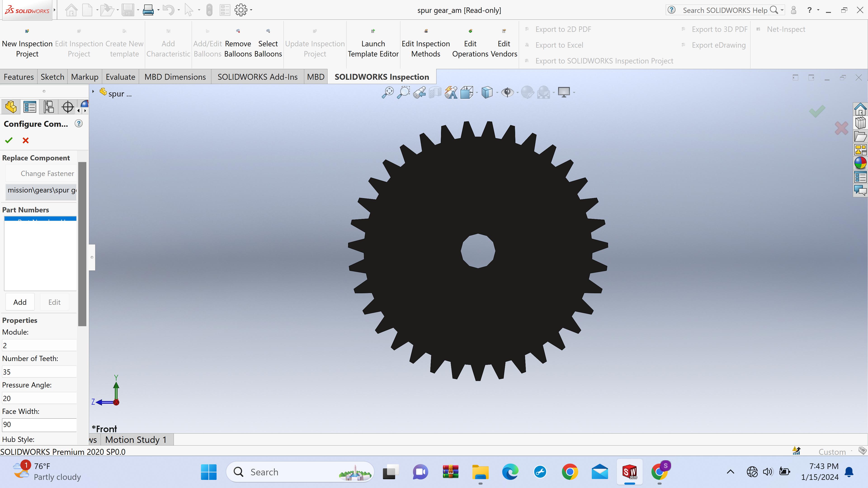The image size is (868, 488).
Task: Click the Edit button for part numbers
Action: 54,302
